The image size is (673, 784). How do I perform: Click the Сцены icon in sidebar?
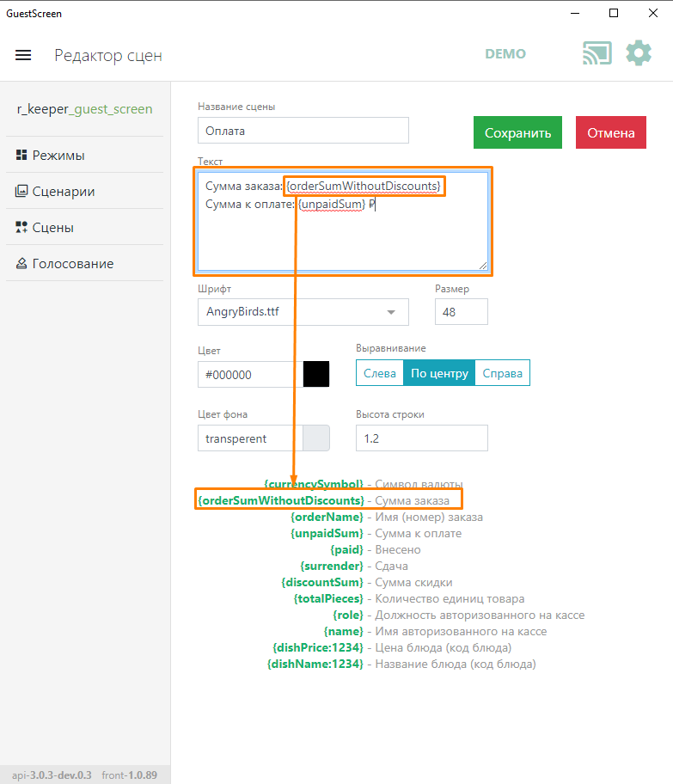pyautogui.click(x=21, y=228)
